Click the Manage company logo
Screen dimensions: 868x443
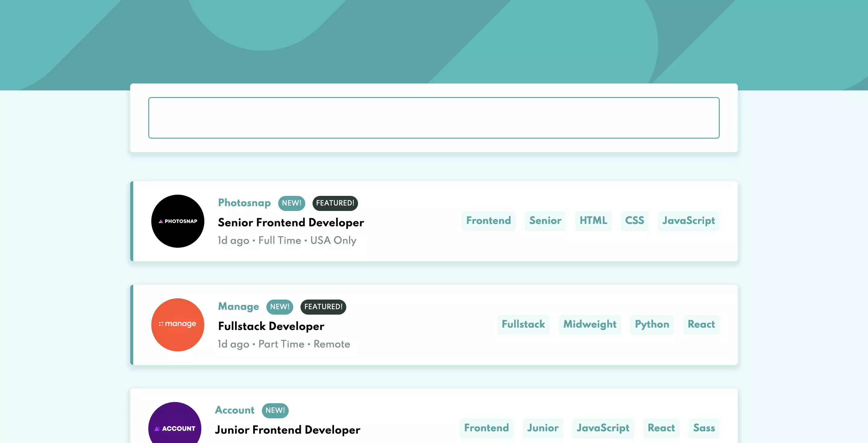[178, 325]
